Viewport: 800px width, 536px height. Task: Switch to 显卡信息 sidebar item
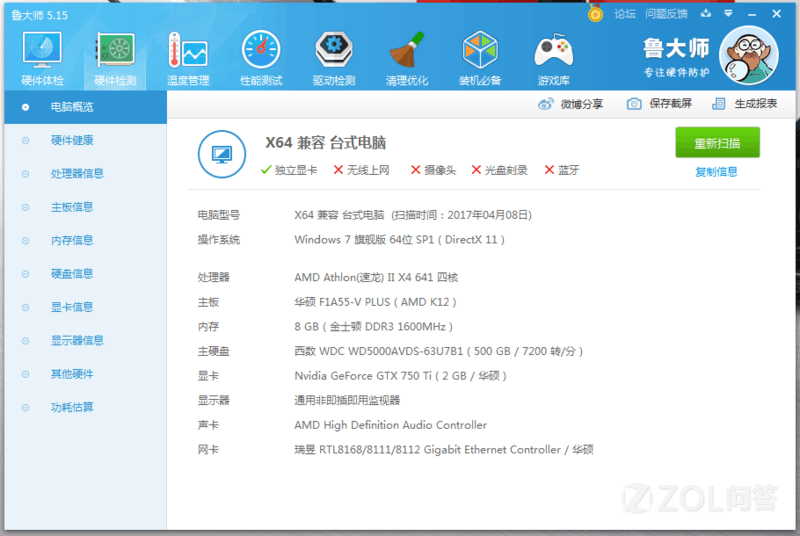point(86,307)
